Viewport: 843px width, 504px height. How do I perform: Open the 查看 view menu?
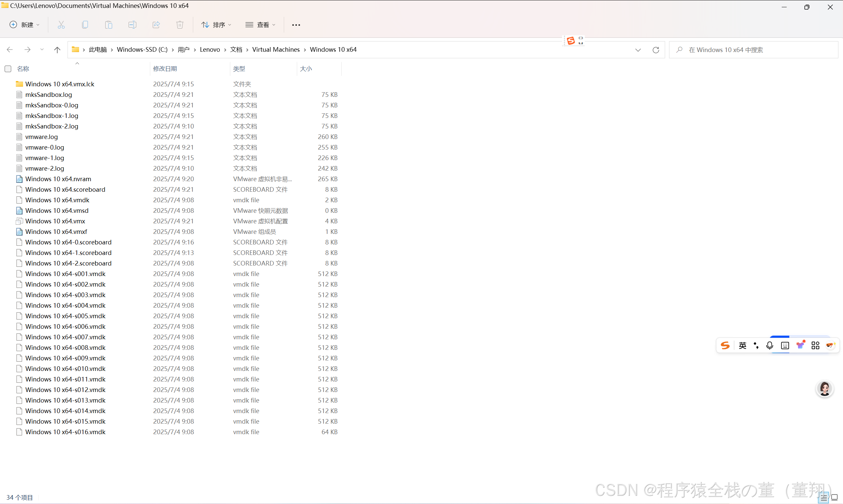(x=260, y=25)
